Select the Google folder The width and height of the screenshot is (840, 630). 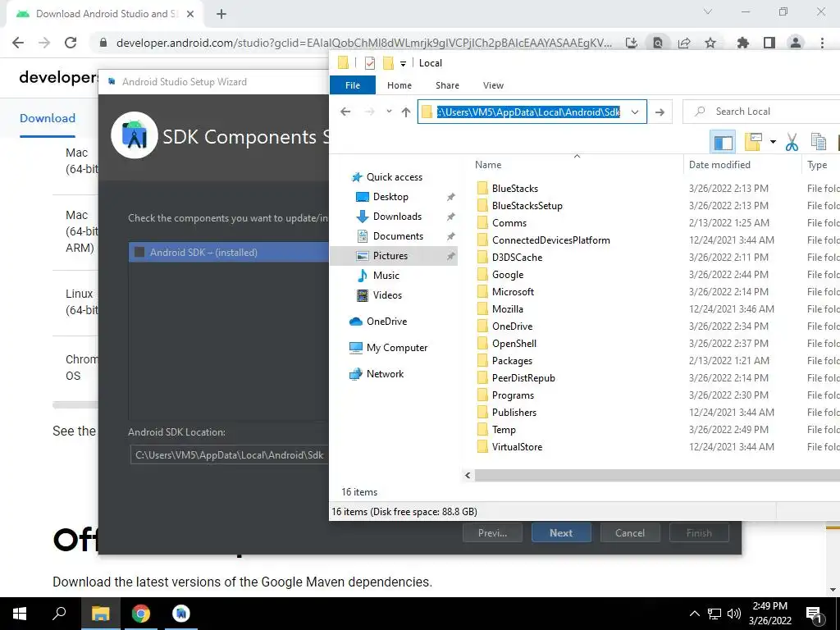[x=507, y=274]
